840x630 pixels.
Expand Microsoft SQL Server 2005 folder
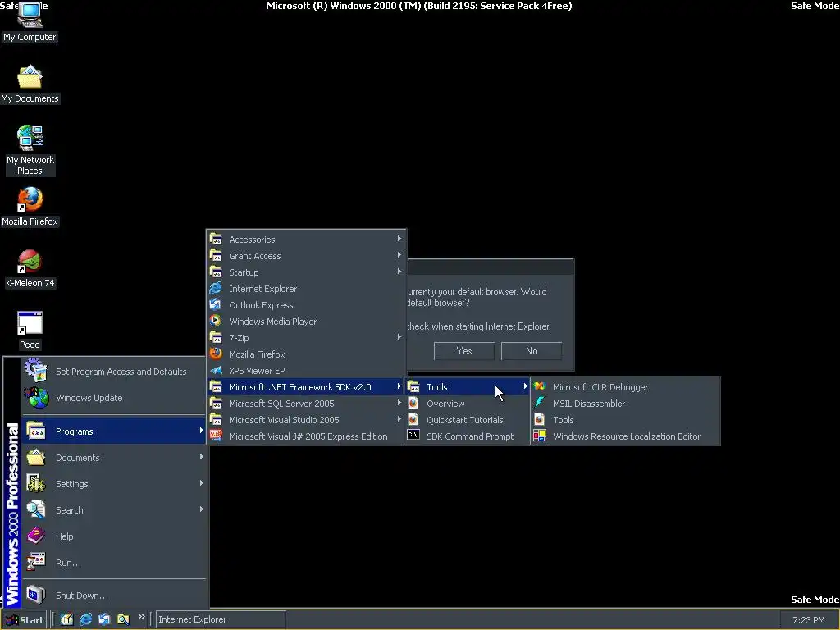[306, 404]
